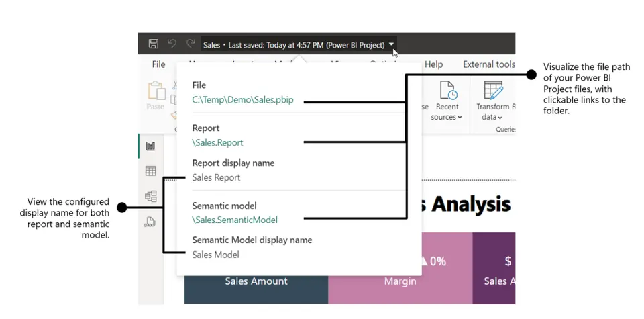The width and height of the screenshot is (644, 319).
Task: Switch to Model view icon
Action: (x=151, y=197)
